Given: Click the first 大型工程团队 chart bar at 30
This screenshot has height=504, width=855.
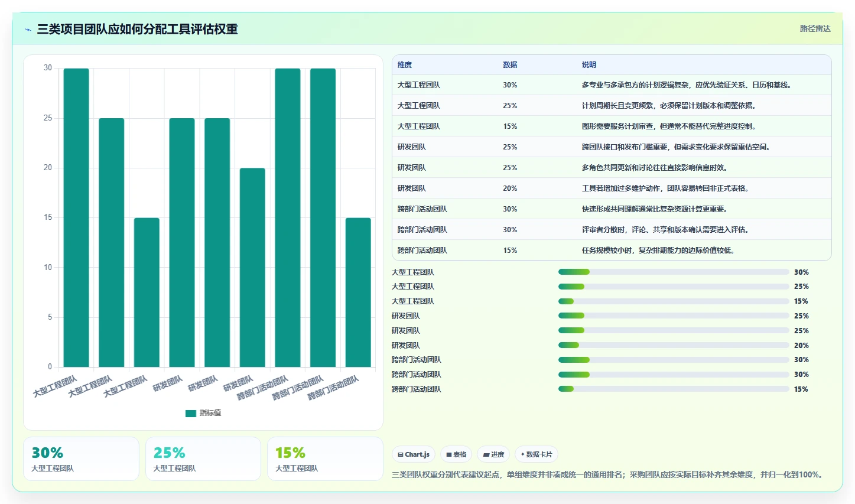Looking at the screenshot, I should click(76, 217).
